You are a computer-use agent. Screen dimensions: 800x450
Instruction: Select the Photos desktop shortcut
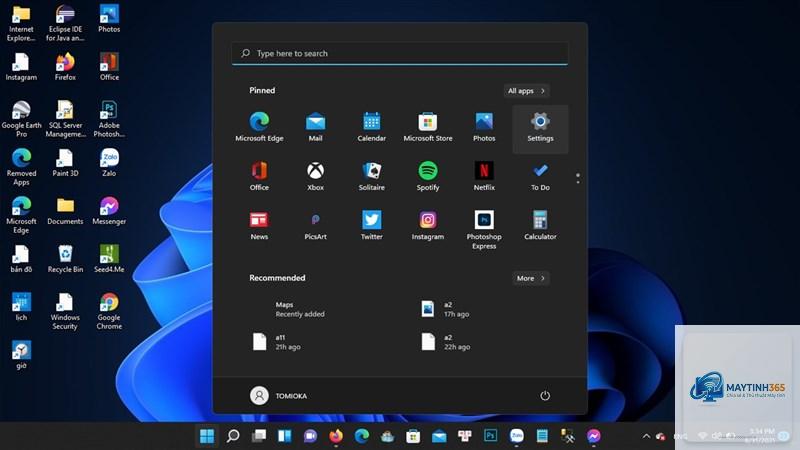[109, 19]
